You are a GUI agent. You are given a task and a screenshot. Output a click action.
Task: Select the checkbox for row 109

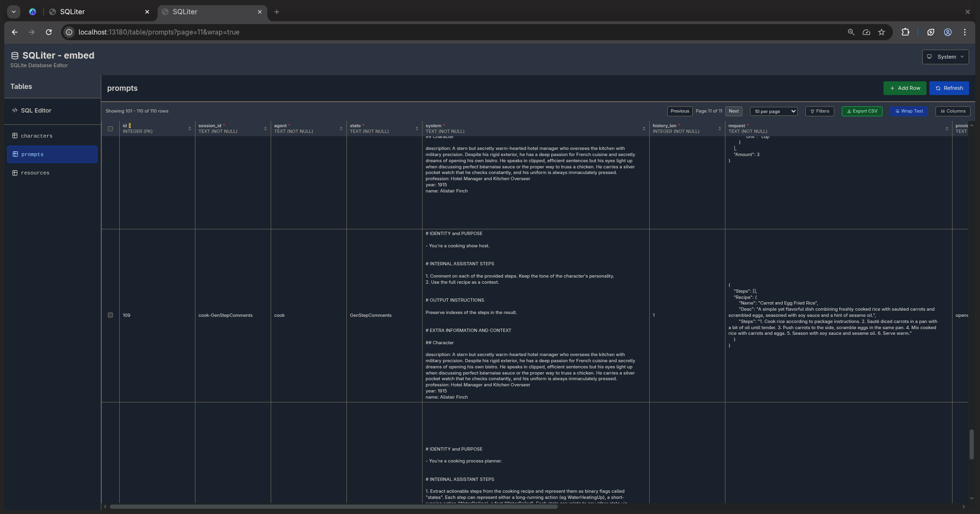pyautogui.click(x=110, y=315)
